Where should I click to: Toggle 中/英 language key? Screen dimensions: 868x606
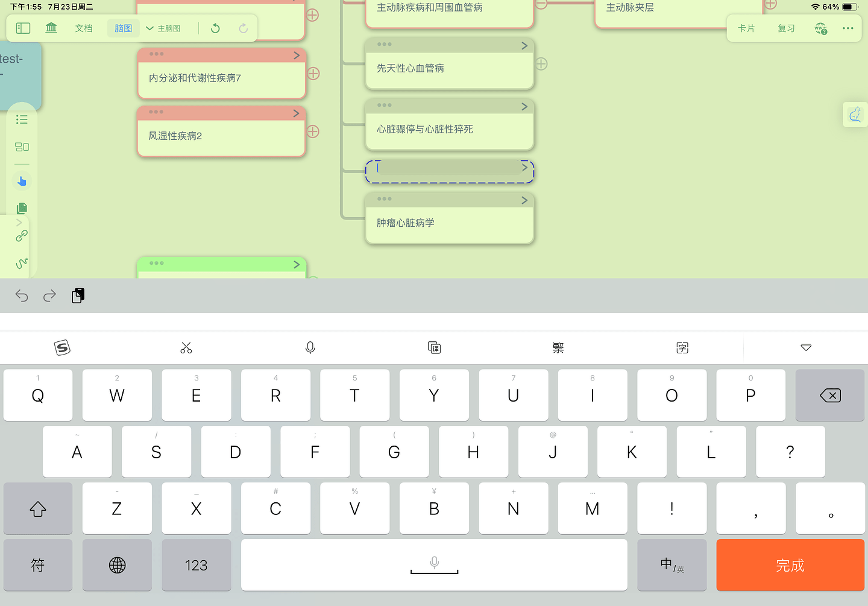coord(672,565)
